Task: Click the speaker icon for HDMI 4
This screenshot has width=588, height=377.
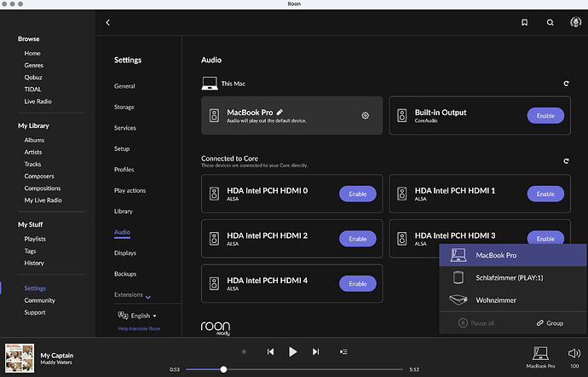Action: (x=214, y=283)
